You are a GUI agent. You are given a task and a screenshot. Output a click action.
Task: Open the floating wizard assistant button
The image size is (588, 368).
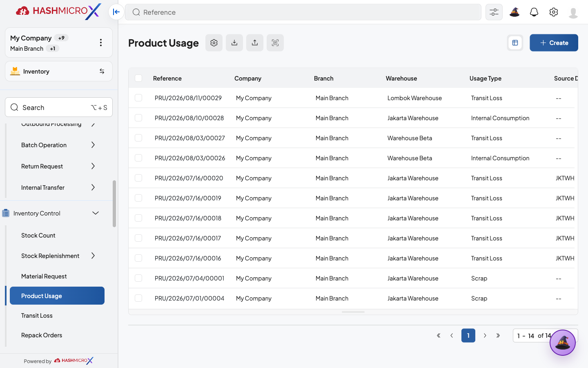(x=563, y=343)
